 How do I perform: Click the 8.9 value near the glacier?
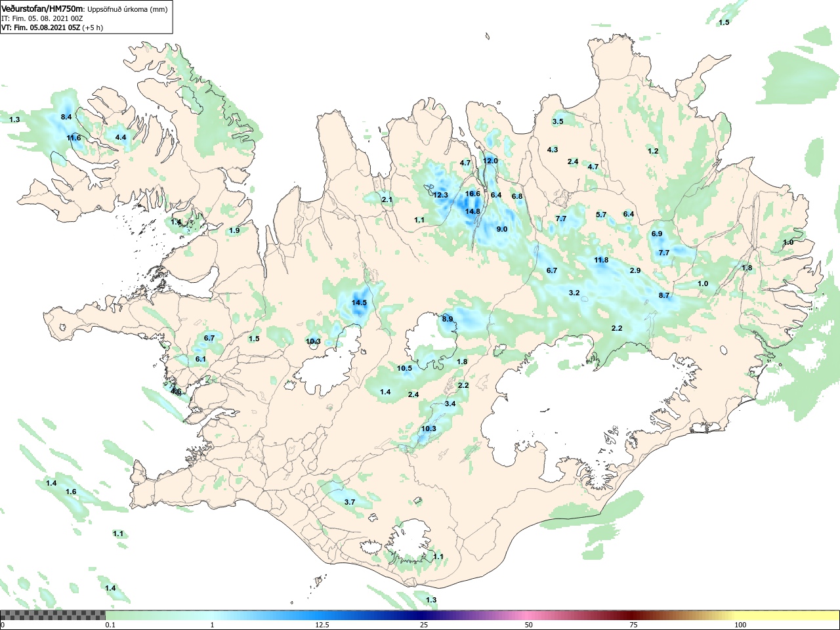448,319
